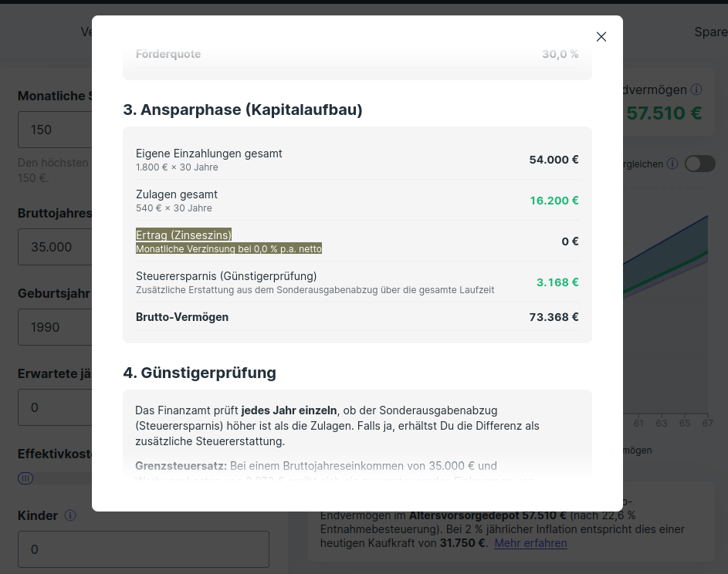Image resolution: width=728 pixels, height=574 pixels.
Task: Click the Steuerersparnis (Günstigerprüfung) label
Action: coord(226,276)
